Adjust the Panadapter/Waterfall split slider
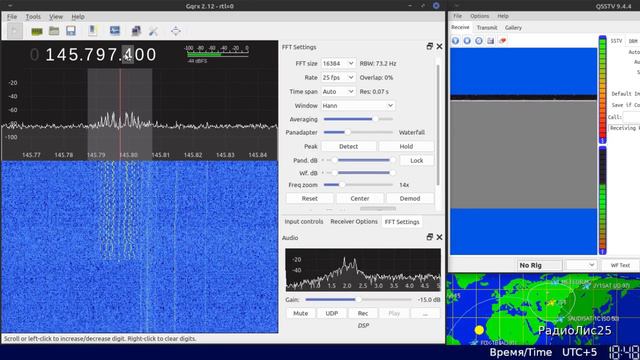Screen dimensions: 640x360 pyautogui.click(x=358, y=132)
